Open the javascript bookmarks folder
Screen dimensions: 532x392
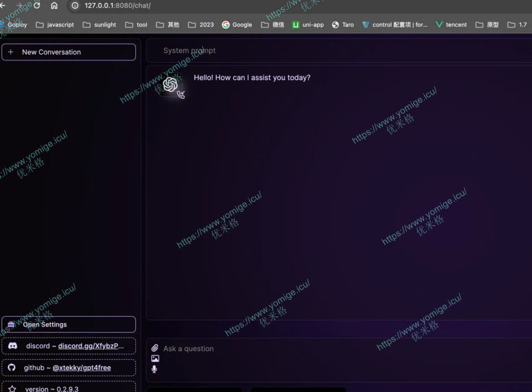tap(55, 25)
